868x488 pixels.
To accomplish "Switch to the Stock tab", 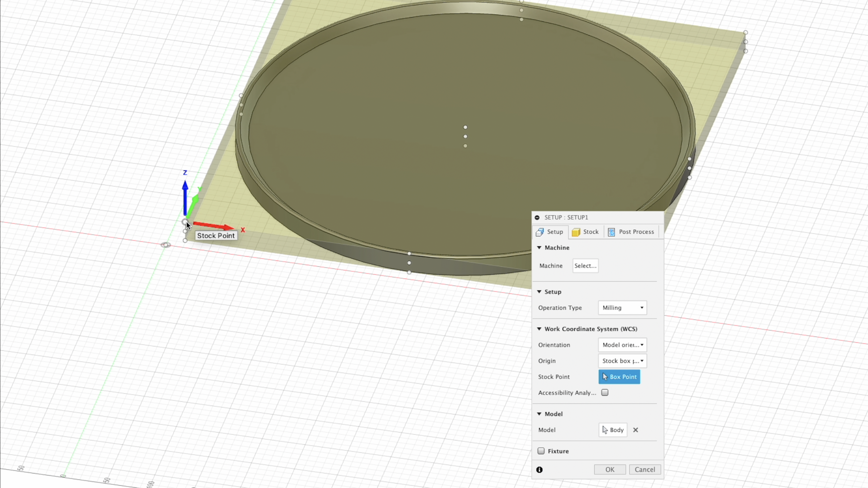I will 586,232.
